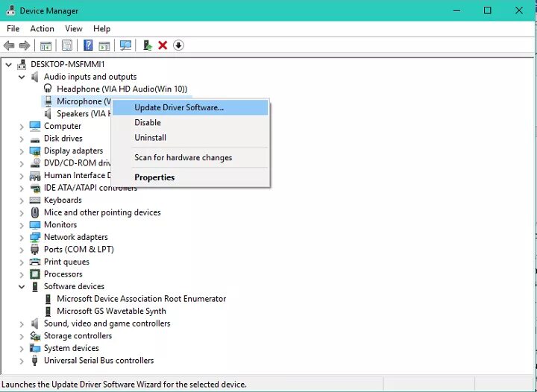Click the Back arrow toolbar icon
Viewport: 537px width, 392px height.
pyautogui.click(x=9, y=45)
